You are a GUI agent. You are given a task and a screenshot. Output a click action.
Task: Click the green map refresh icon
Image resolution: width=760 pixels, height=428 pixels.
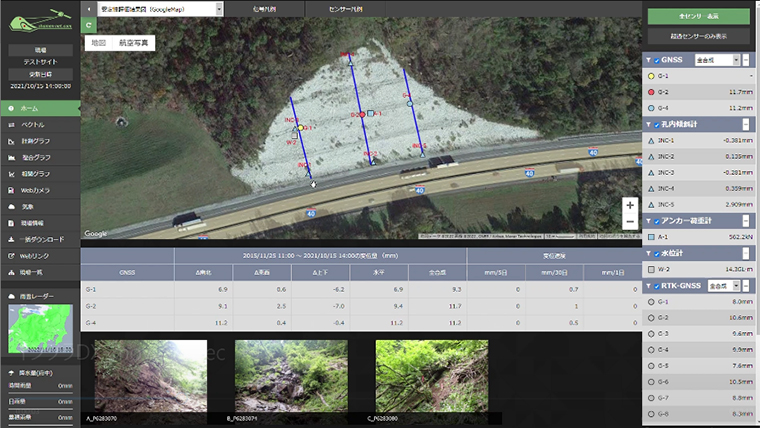(89, 25)
